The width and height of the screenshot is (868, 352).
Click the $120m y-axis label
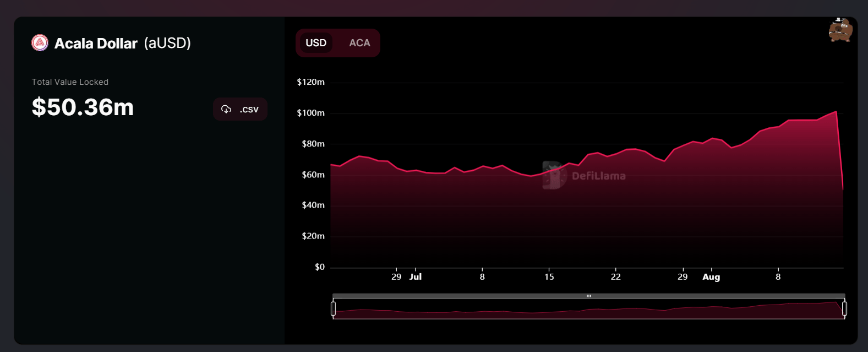[x=310, y=82]
